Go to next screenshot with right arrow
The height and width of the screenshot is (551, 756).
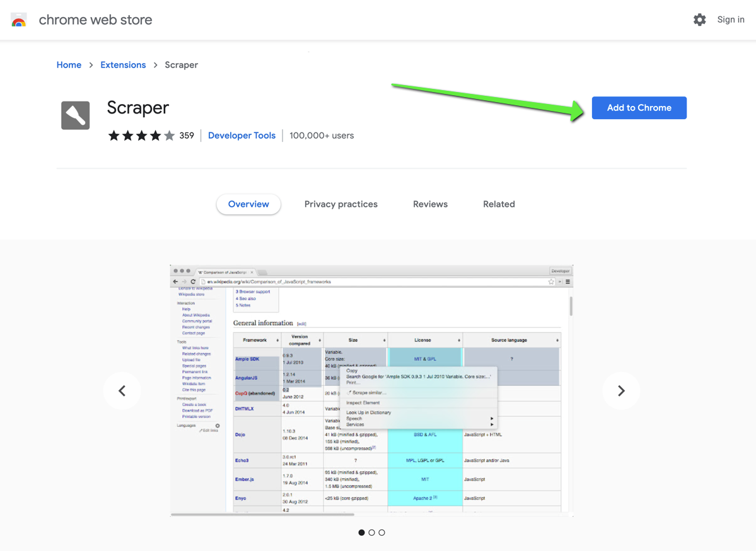(621, 391)
